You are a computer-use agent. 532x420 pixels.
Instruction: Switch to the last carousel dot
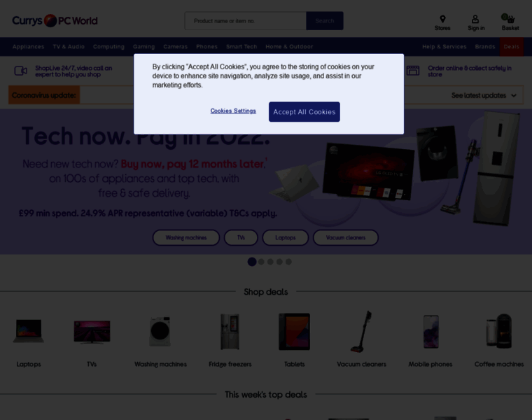tap(288, 262)
